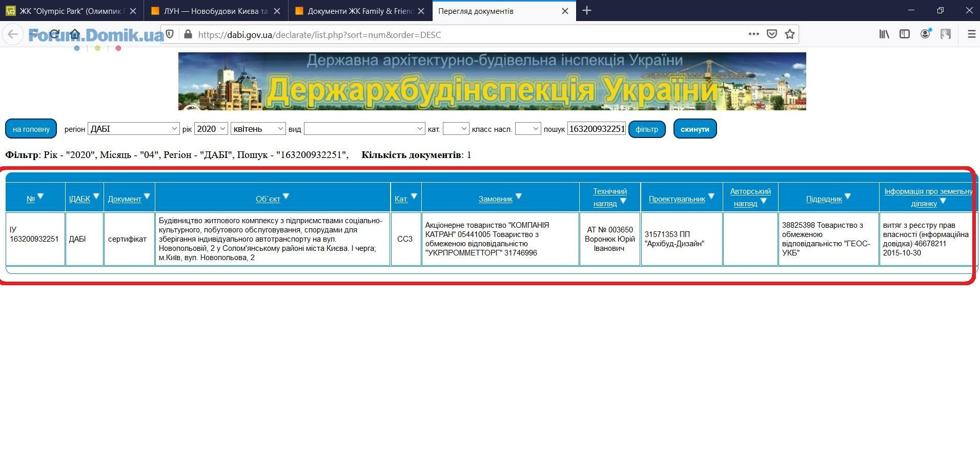Select the 'СС3' category cell

(406, 239)
